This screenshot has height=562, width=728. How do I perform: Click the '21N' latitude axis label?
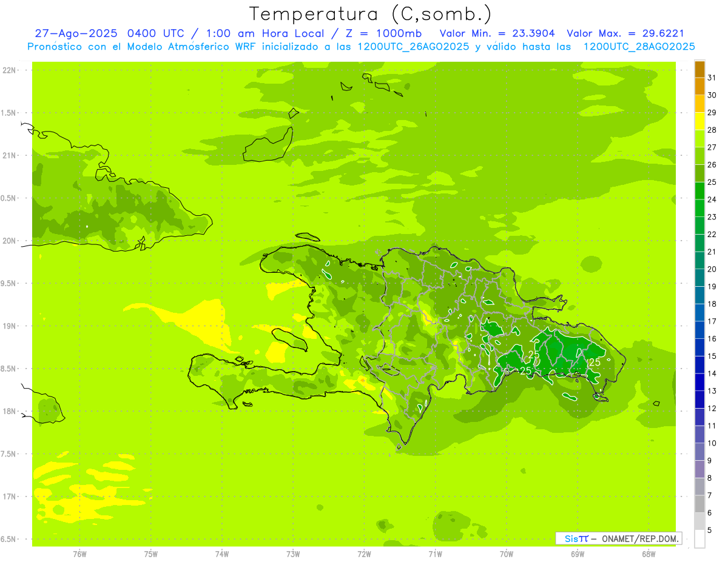[x=8, y=155]
